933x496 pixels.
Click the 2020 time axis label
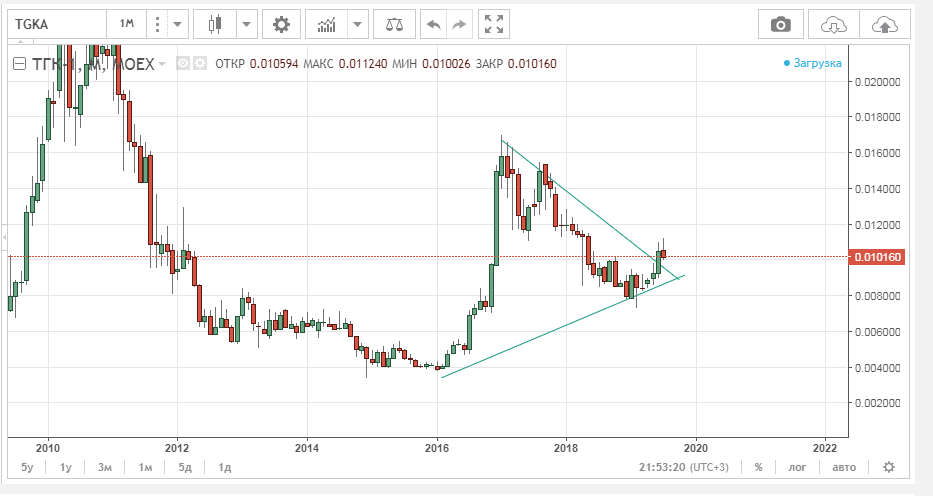(696, 447)
